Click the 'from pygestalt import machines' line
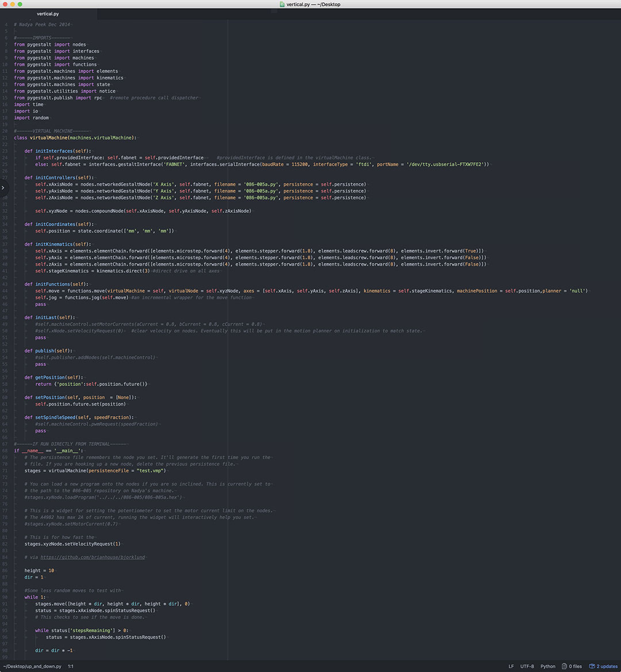This screenshot has width=621, height=672. pos(54,58)
